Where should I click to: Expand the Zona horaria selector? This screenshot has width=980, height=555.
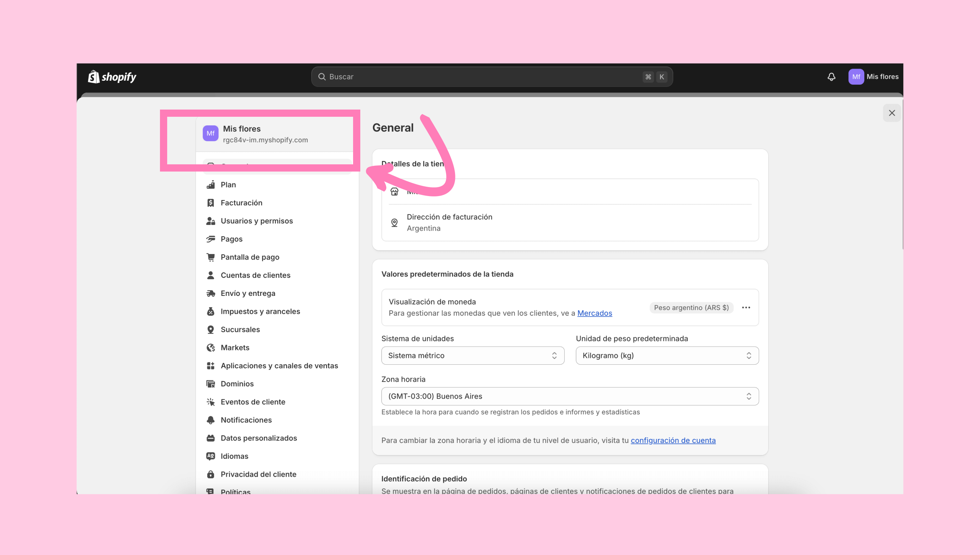point(570,396)
